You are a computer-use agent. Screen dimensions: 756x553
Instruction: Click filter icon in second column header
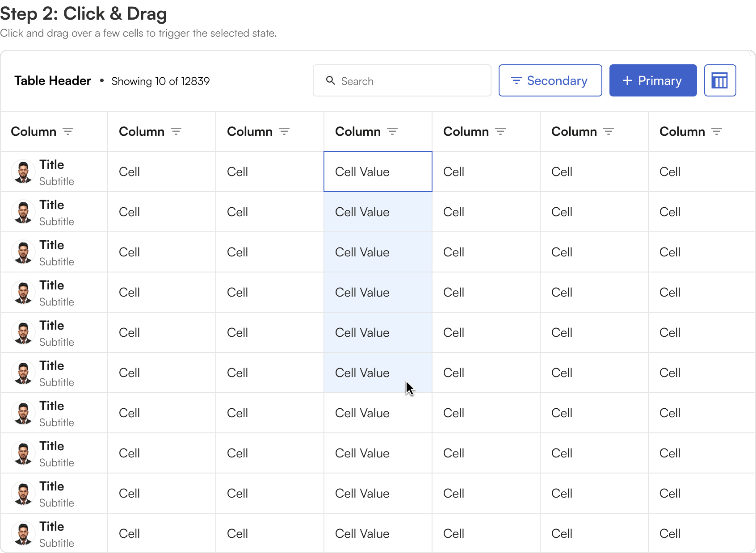(176, 131)
